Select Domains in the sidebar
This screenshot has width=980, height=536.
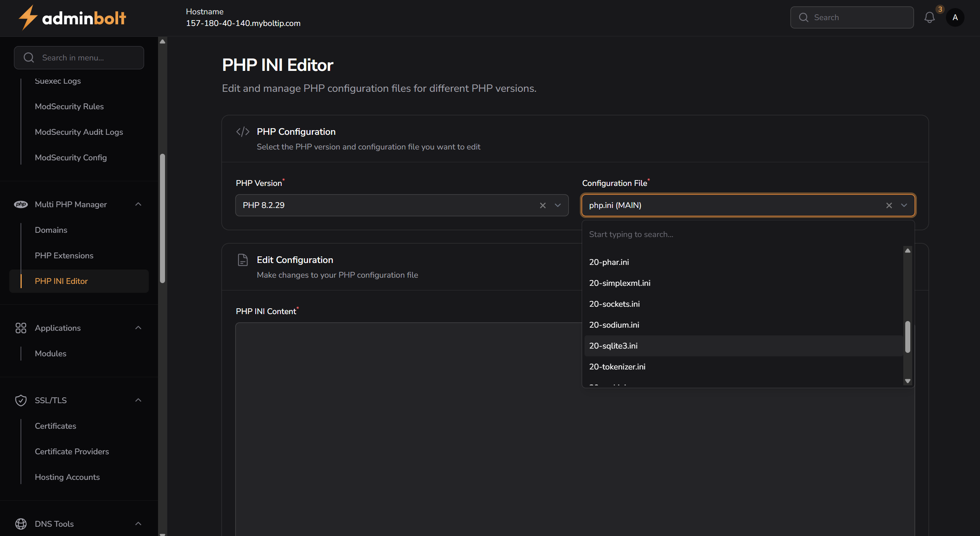(51, 230)
